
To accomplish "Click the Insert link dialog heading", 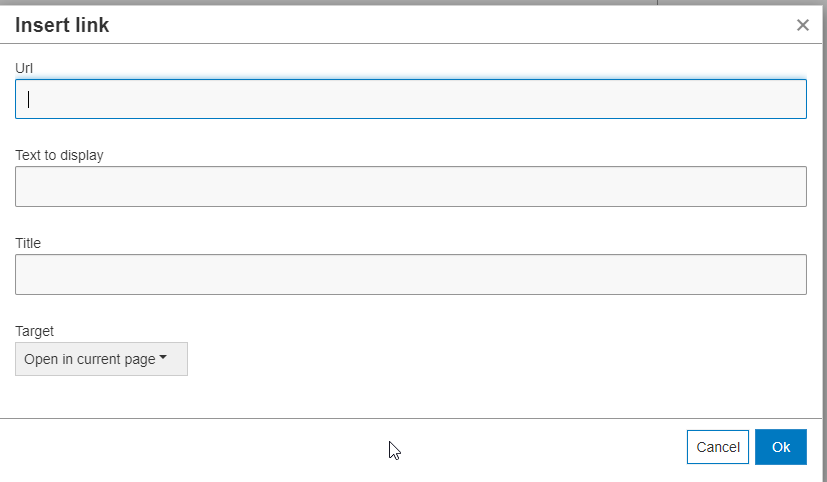I will click(x=62, y=26).
